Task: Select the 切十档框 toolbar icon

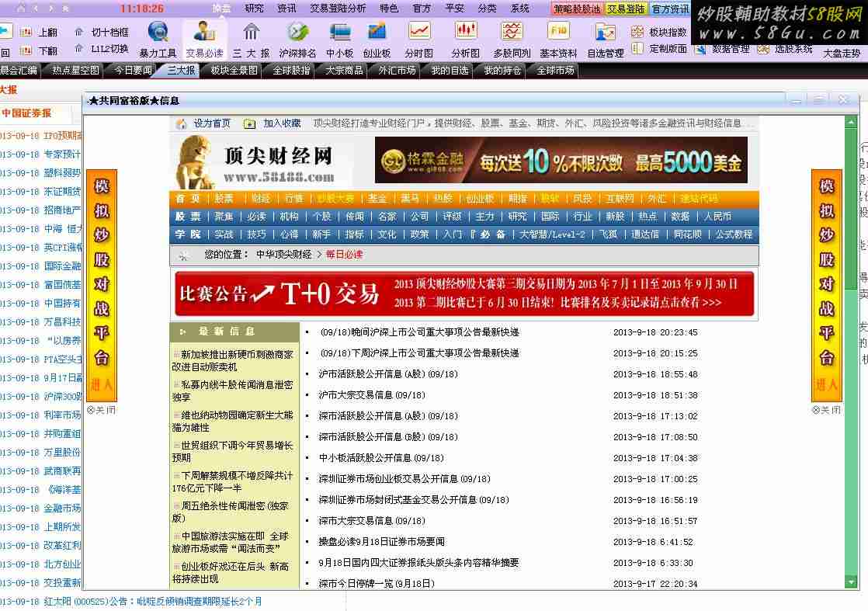Action: coord(79,32)
